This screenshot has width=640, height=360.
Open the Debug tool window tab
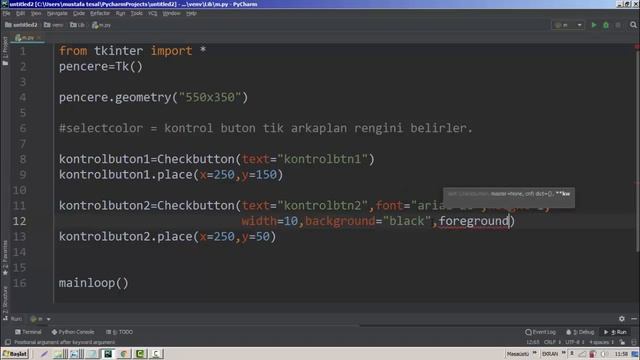(580, 332)
